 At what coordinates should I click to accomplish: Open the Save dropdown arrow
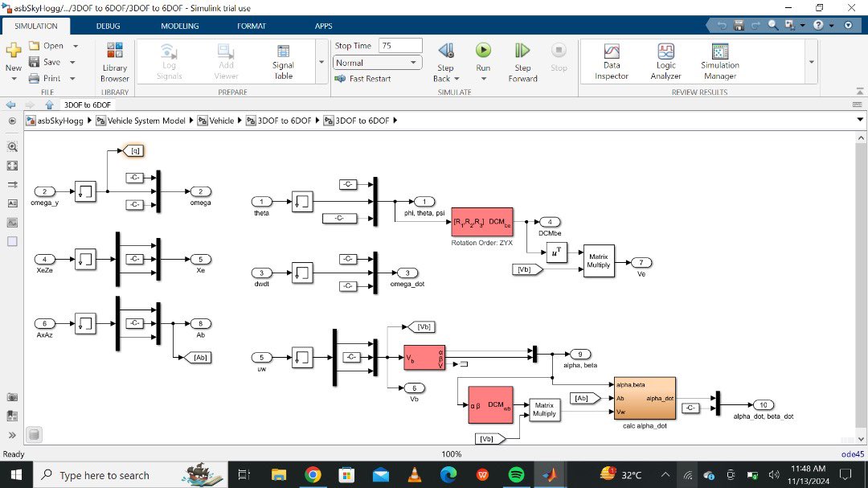pos(72,62)
